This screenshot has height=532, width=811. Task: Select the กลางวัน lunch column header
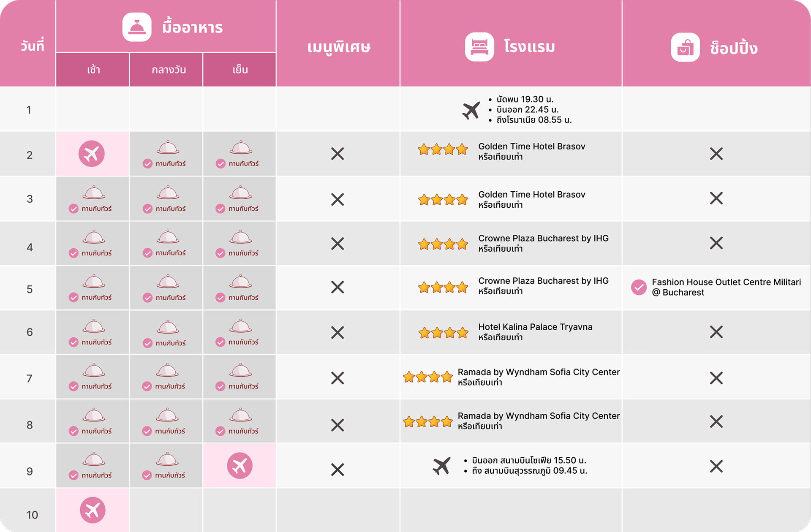coord(169,70)
